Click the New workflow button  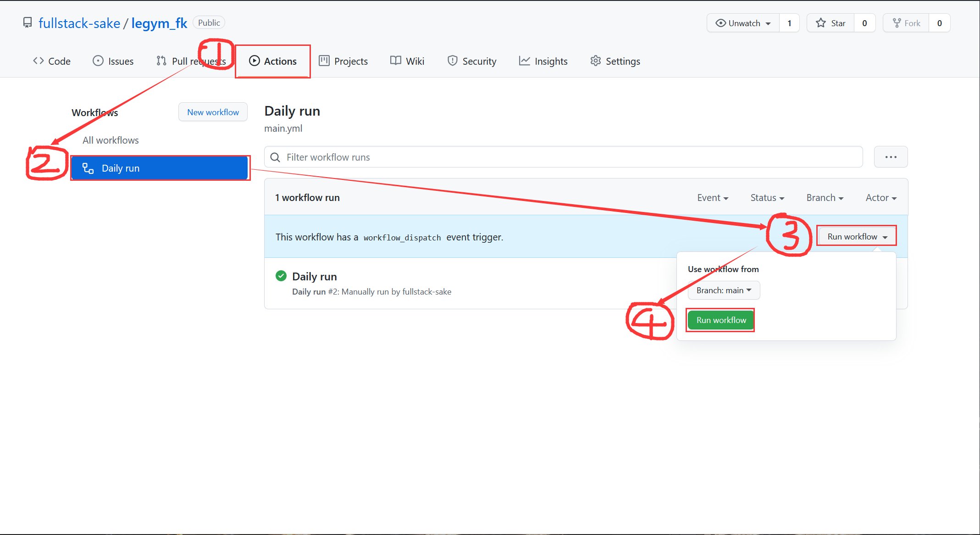coord(213,112)
